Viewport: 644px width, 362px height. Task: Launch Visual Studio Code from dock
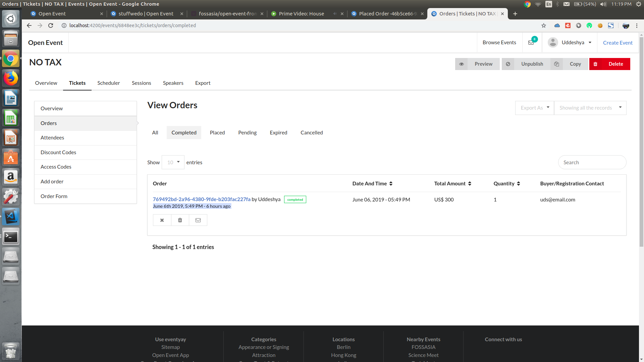tap(11, 217)
